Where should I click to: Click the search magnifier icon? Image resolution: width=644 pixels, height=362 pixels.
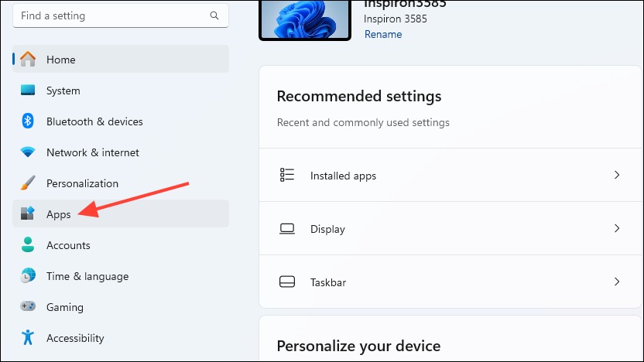214,15
